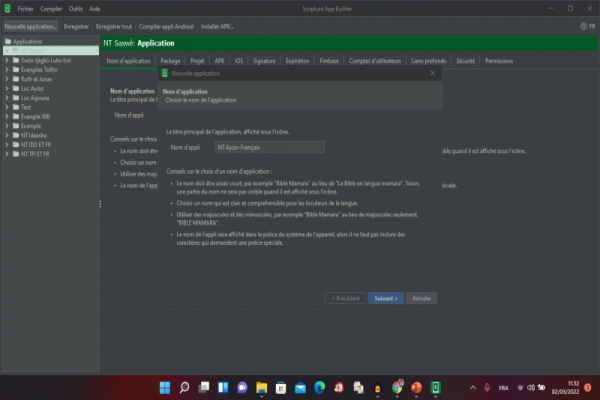
Task: Click Compiler appli Android toolbar button
Action: [168, 26]
